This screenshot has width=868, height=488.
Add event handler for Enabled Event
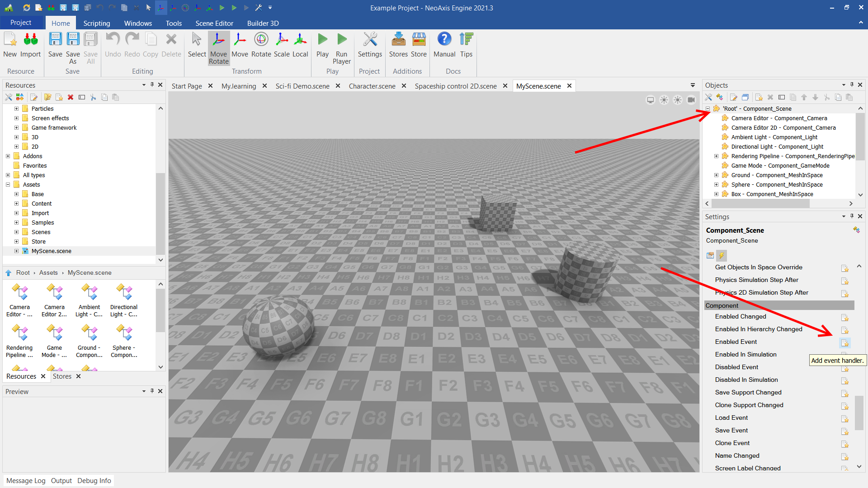(x=844, y=343)
